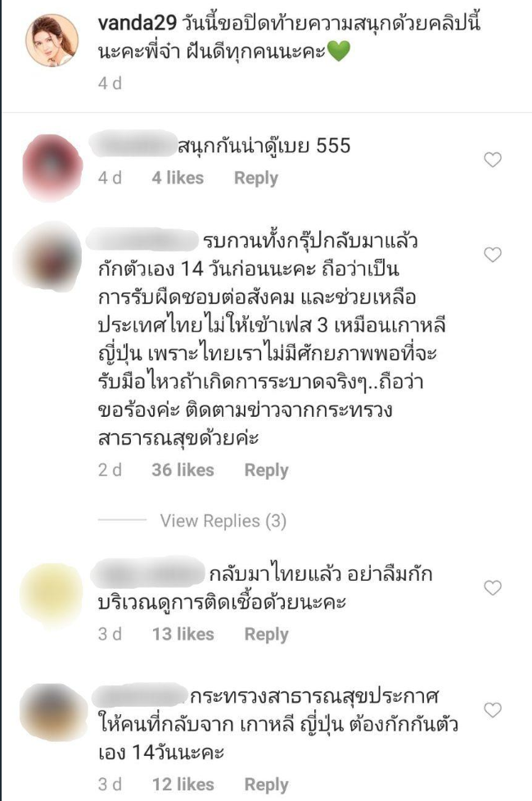This screenshot has width=532, height=801.
Task: Show who gave 4 likes
Action: 178,178
